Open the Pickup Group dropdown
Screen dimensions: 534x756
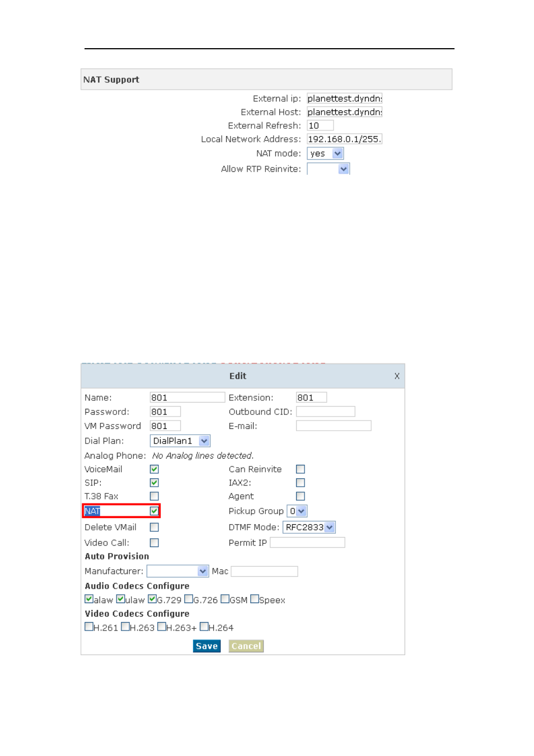tap(297, 511)
